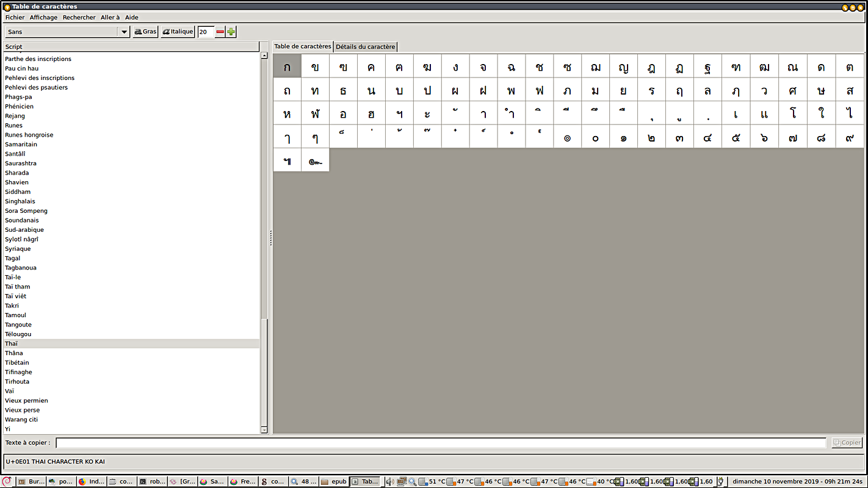Viewport: 868px width, 488px height.
Task: Click the Tab... character table taskbar item
Action: pos(364,481)
